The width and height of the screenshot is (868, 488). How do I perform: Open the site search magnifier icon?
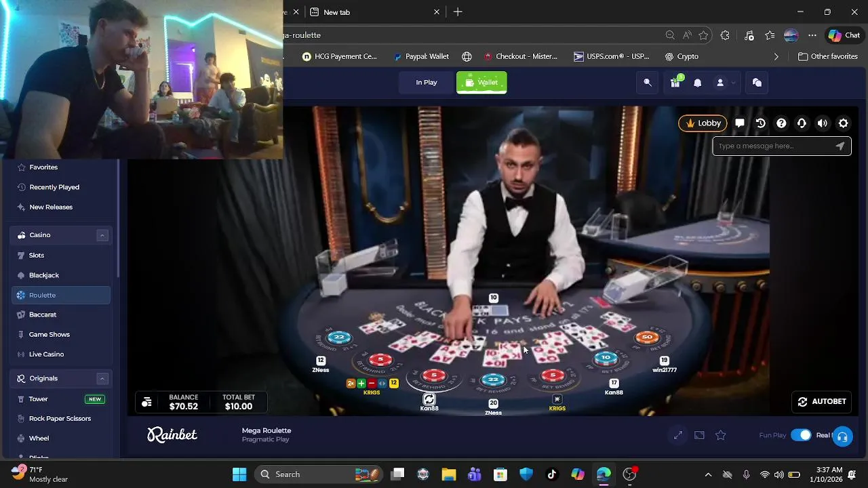(648, 83)
